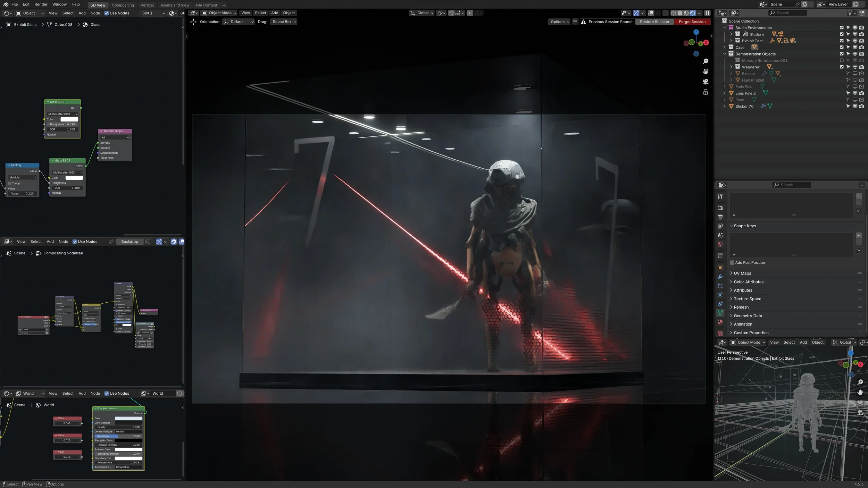This screenshot has height=488, width=868.
Task: Open Object Data green triangle tab
Action: 720,313
